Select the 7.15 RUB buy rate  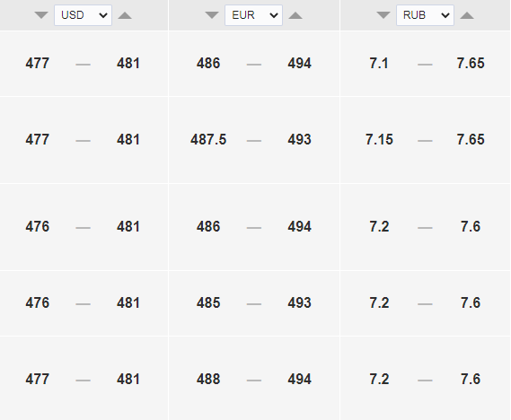[x=379, y=140]
